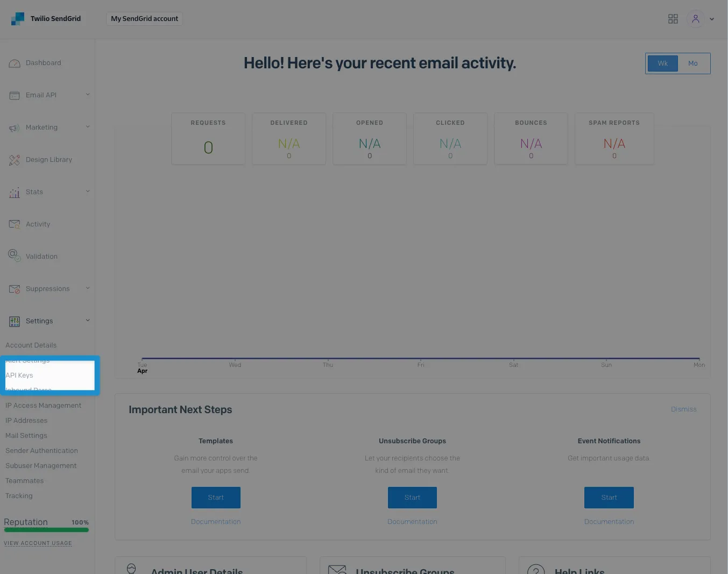Screen dimensions: 728x574
Task: Click the Activity envelope icon
Action: tap(15, 224)
